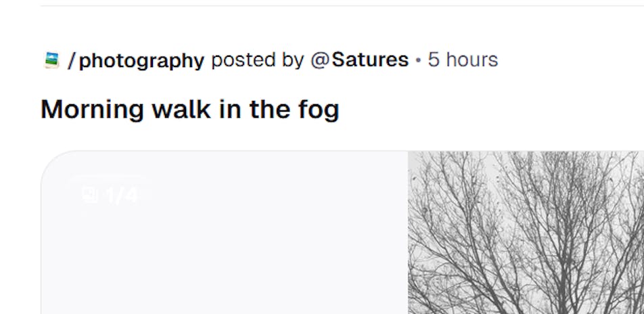
Task: Open the foggy bare tree photo
Action: click(x=526, y=232)
